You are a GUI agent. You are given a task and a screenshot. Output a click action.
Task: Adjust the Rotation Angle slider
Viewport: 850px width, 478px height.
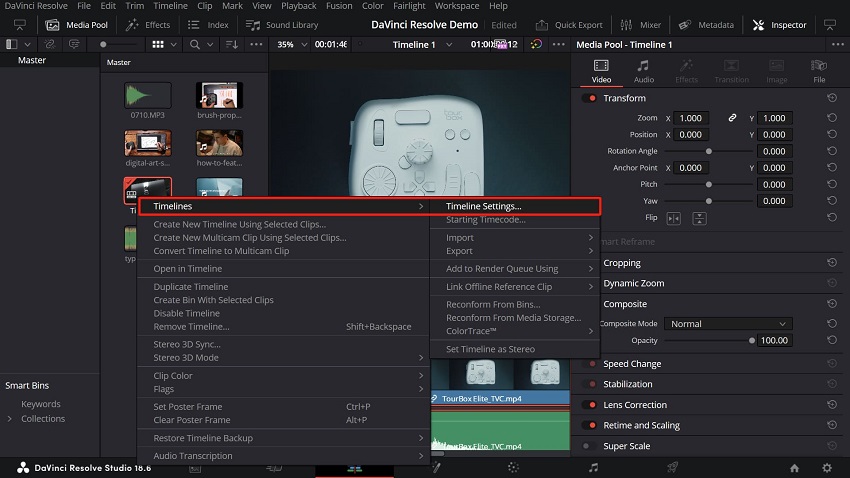(x=708, y=151)
